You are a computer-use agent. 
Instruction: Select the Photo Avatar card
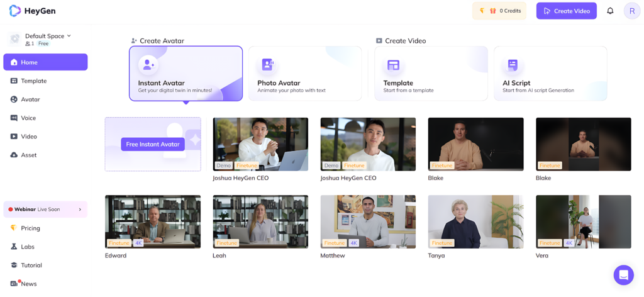coord(305,74)
